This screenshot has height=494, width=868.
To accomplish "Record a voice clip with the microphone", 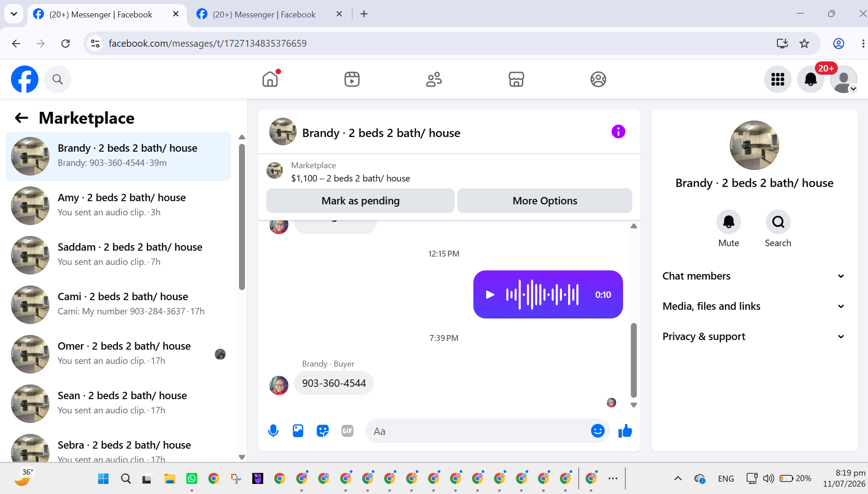I will [x=273, y=431].
